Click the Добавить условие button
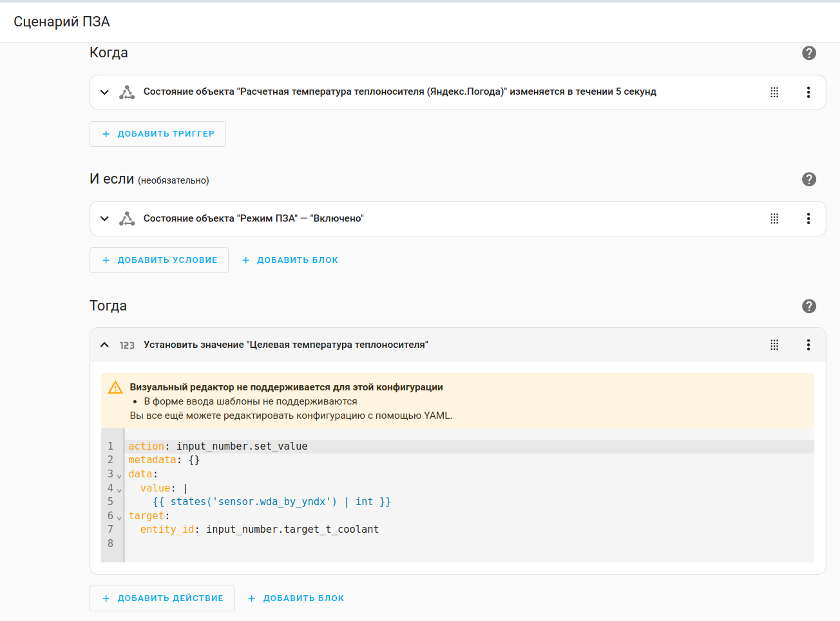This screenshot has width=840, height=621. [159, 260]
